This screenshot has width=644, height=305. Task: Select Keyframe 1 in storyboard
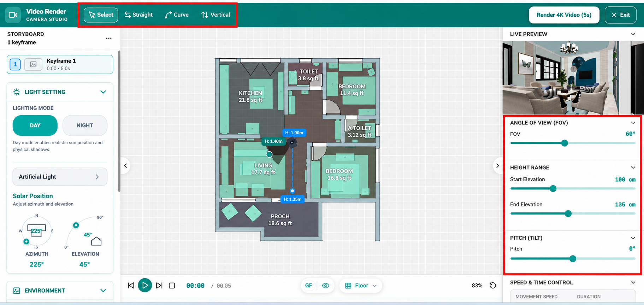tap(60, 64)
